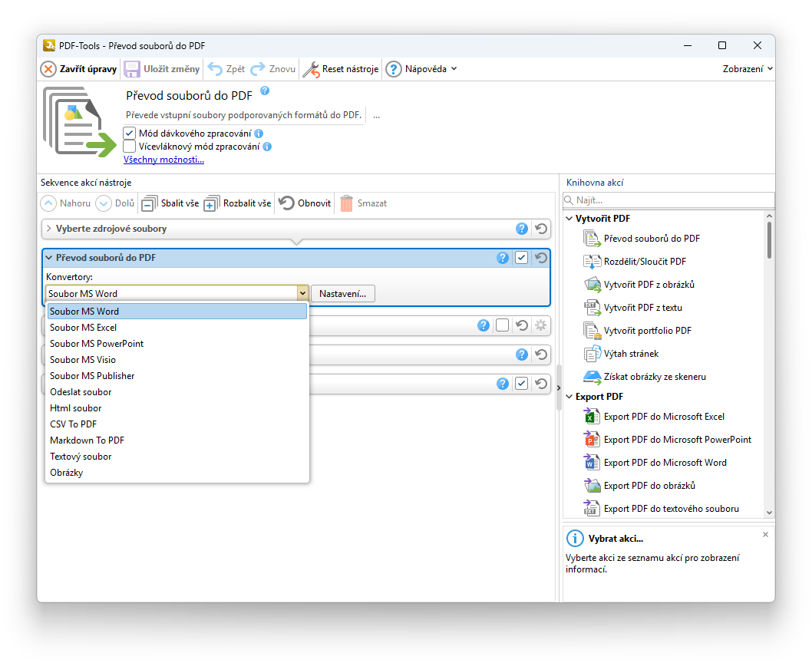The width and height of the screenshot is (812, 663).
Task: Click Smazat trash button
Action: click(364, 203)
